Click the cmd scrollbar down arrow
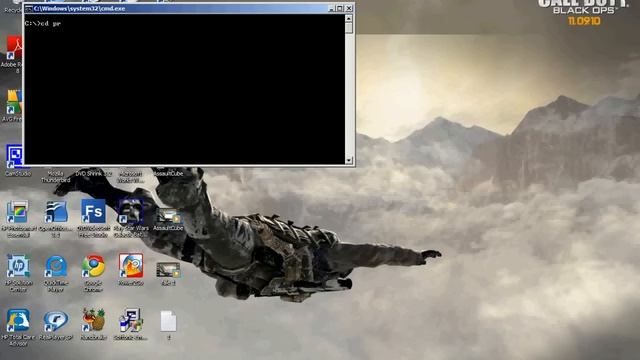640x360 pixels. [349, 160]
